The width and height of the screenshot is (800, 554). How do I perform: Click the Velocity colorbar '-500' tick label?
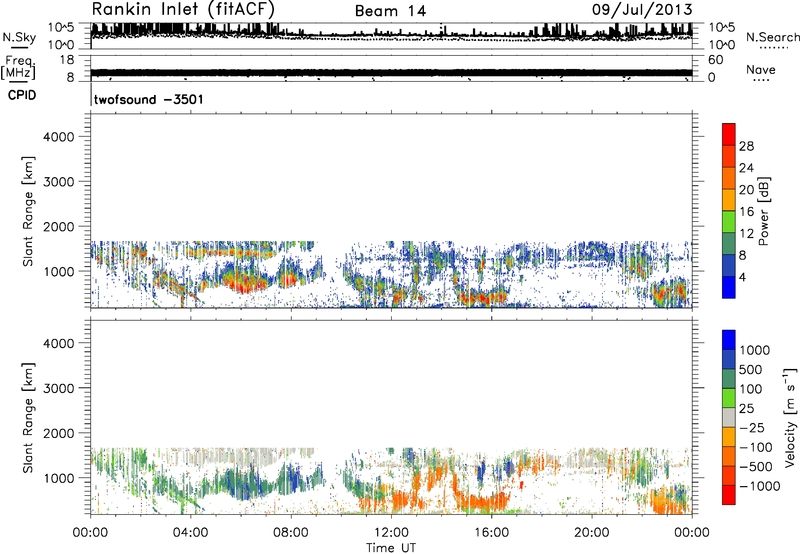point(756,467)
